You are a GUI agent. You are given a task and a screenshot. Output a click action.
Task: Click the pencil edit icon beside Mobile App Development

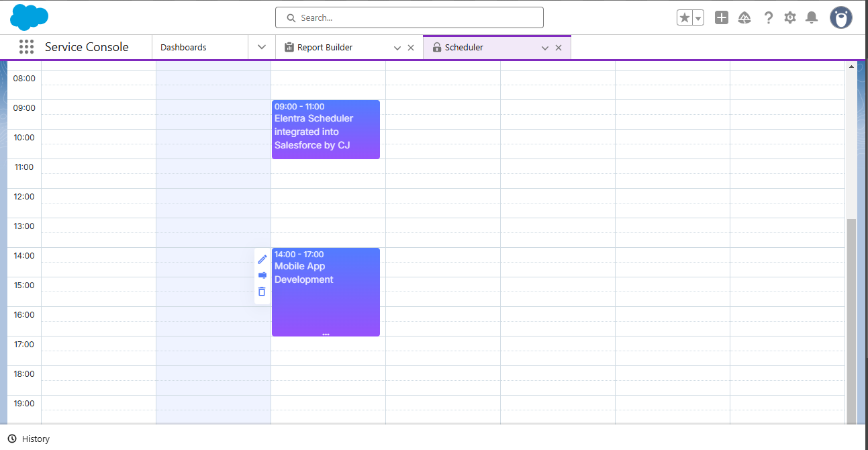tap(262, 259)
